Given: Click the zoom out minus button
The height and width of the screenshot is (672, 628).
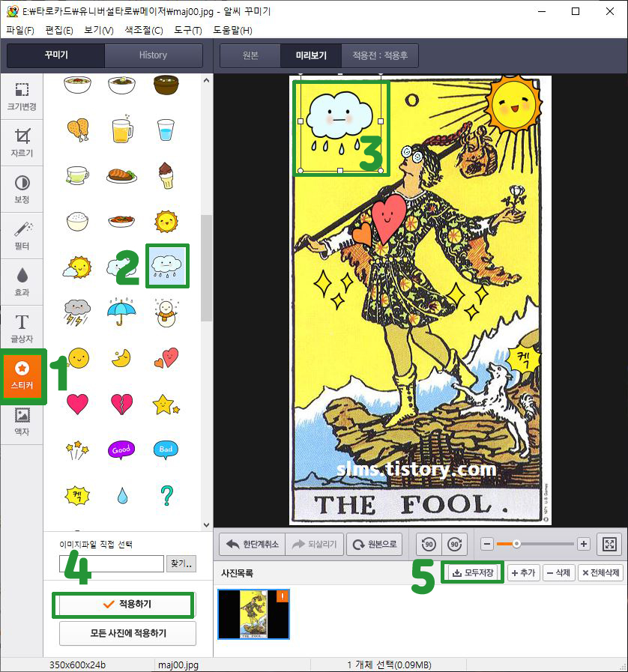Looking at the screenshot, I should pos(486,545).
